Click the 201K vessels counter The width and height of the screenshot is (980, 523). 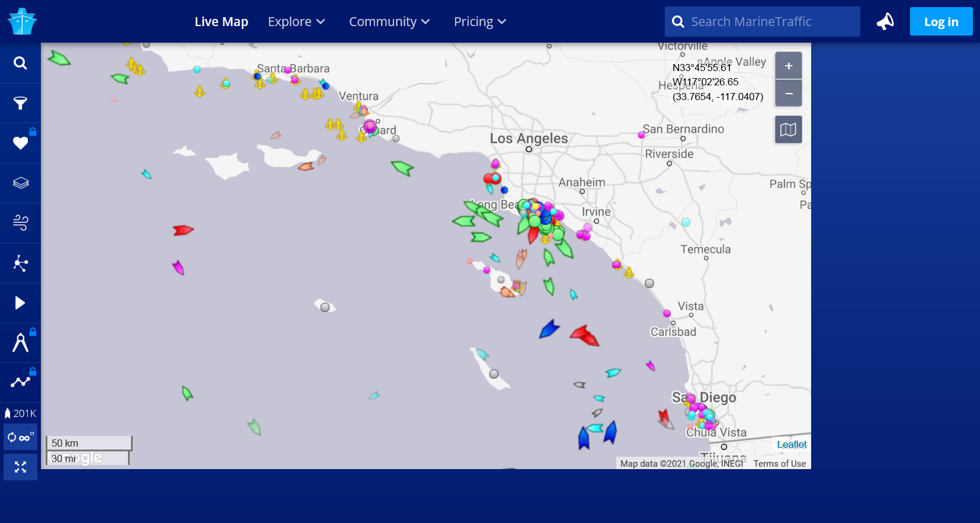point(20,413)
